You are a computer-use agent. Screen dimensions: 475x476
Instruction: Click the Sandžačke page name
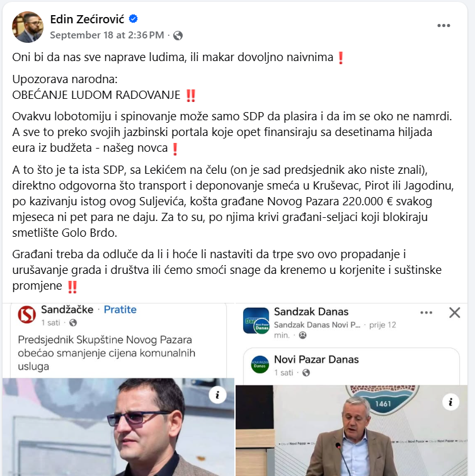67,310
